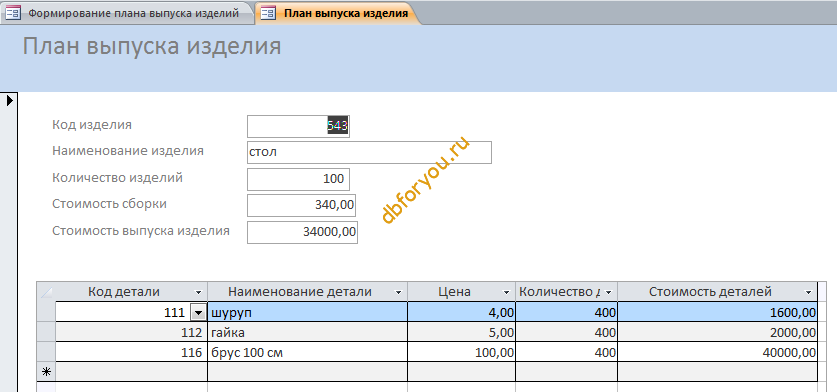
Task: Click row selector for the гайка row
Action: 46,333
